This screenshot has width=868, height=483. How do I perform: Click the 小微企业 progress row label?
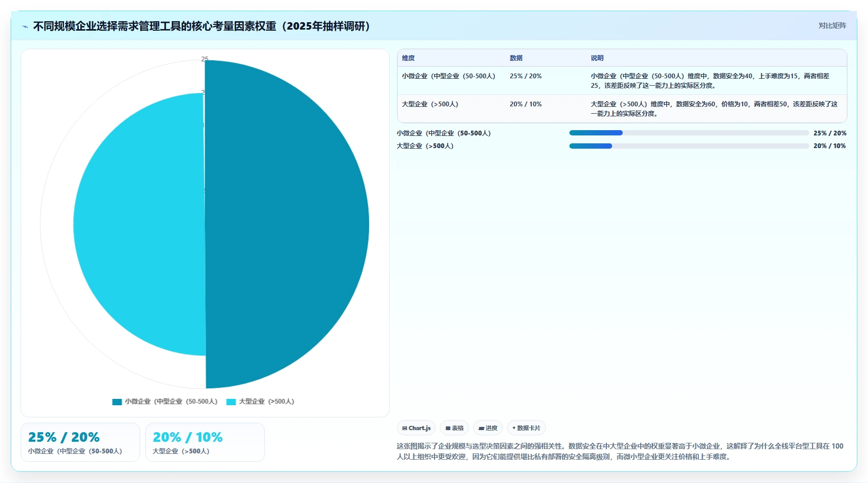click(x=444, y=133)
